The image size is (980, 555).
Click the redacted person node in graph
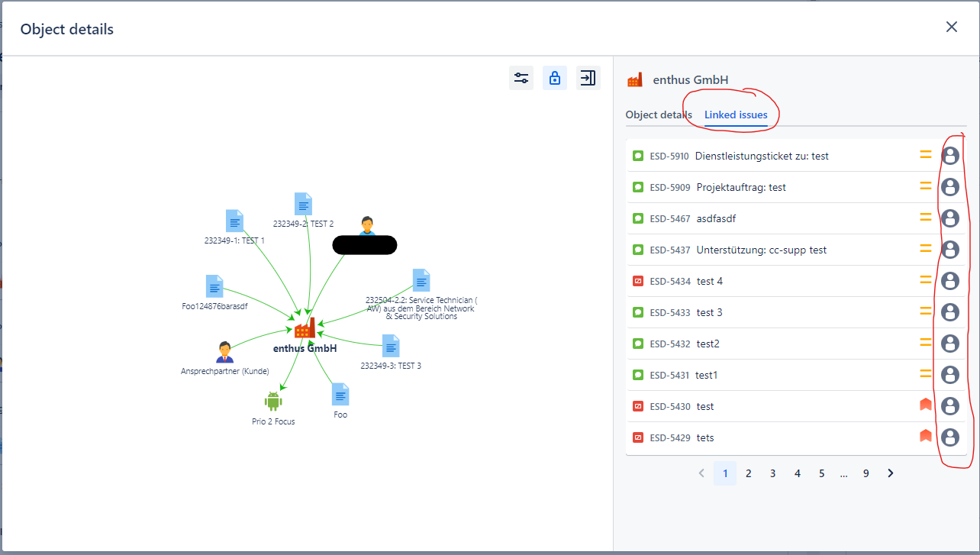367,226
